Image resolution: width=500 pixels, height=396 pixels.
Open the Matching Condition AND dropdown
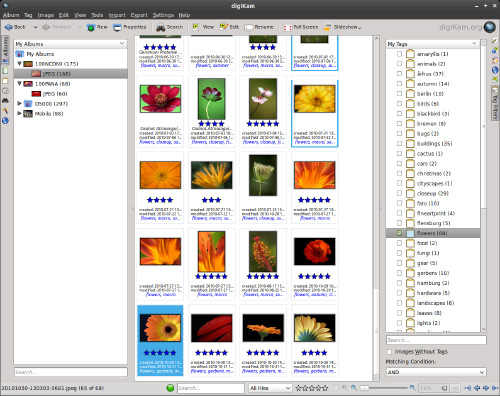(436, 372)
